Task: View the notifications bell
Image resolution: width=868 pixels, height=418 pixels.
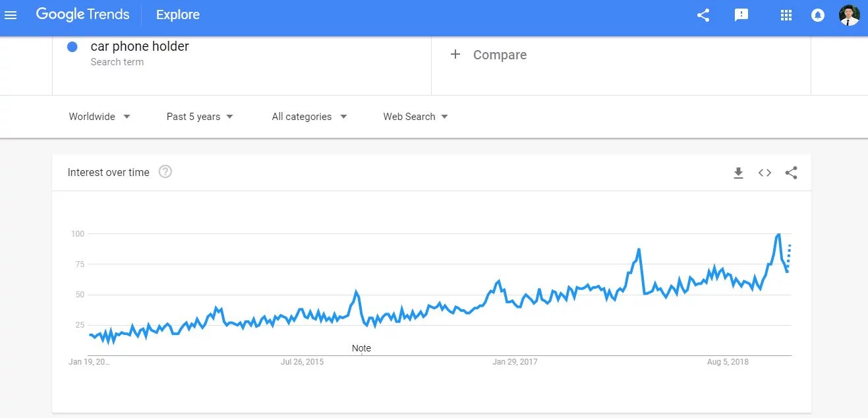Action: (x=818, y=15)
